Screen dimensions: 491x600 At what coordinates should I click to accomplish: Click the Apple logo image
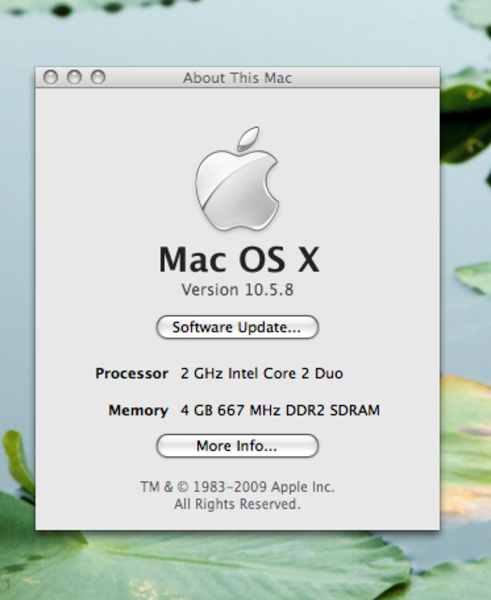pos(237,179)
